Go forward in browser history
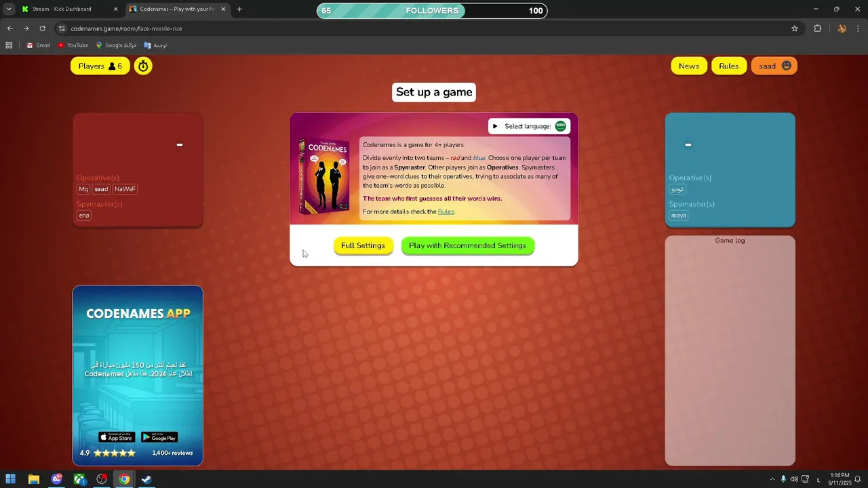This screenshot has height=488, width=868. point(26,28)
